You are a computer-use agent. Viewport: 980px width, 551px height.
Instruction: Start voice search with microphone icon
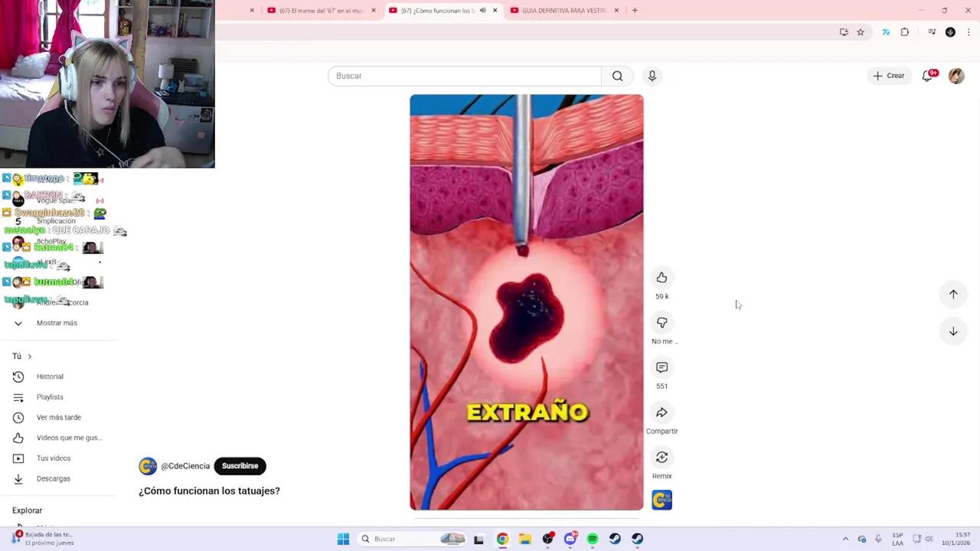[652, 76]
